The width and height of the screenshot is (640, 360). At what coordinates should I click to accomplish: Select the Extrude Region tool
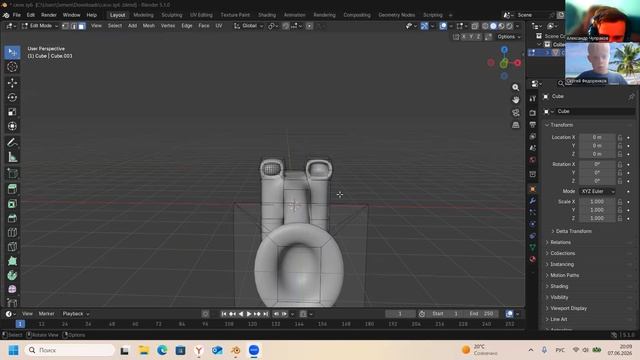click(12, 189)
